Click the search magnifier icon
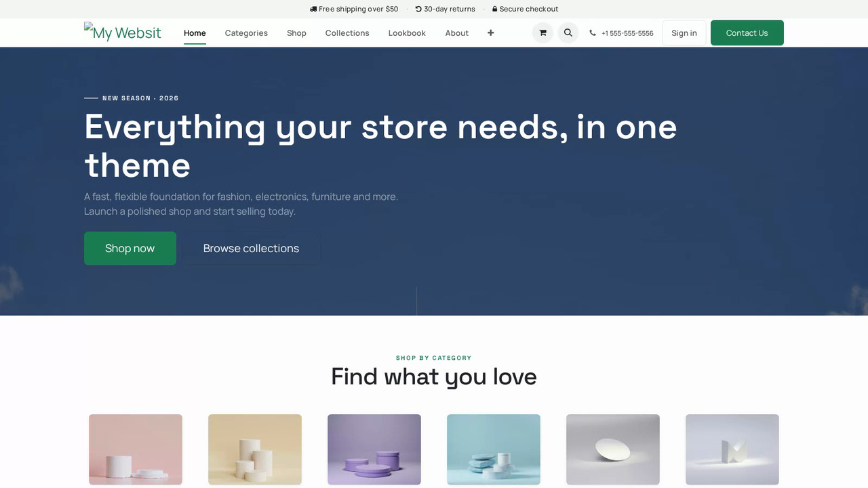The width and height of the screenshot is (868, 488). (x=568, y=33)
